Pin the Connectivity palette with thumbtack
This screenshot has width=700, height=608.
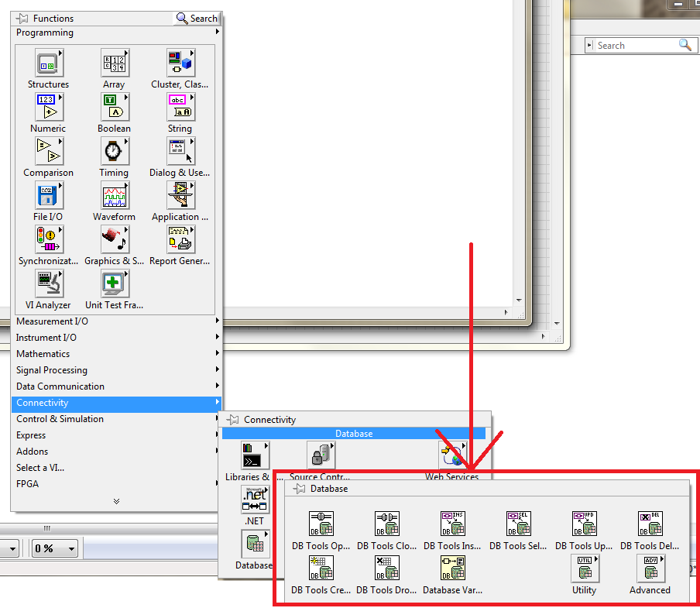click(x=232, y=420)
